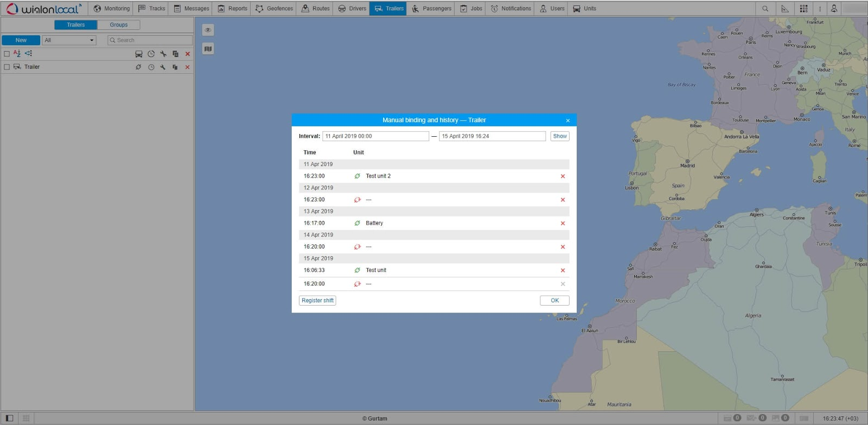Open the Geofences menu item
The image size is (868, 425).
click(274, 9)
